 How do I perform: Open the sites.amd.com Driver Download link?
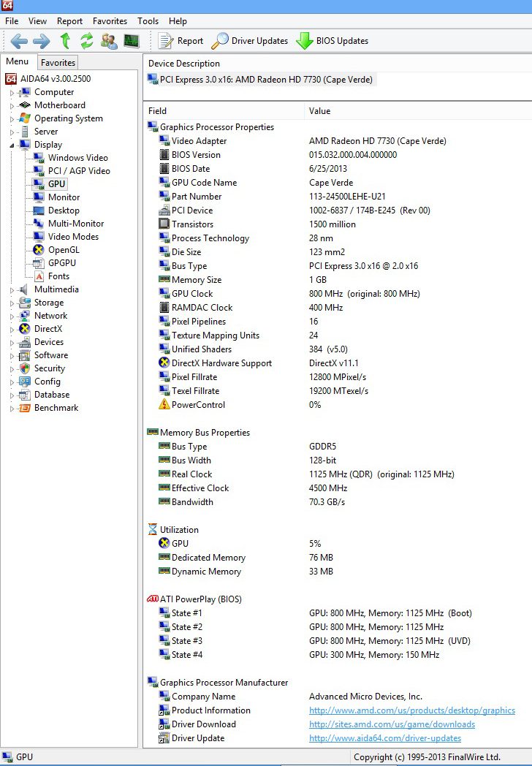(x=392, y=724)
